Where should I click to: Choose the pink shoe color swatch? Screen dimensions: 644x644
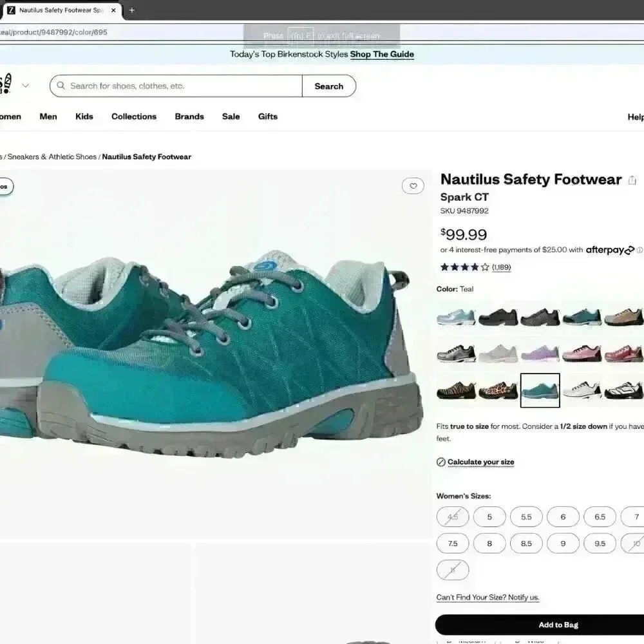[x=582, y=353]
